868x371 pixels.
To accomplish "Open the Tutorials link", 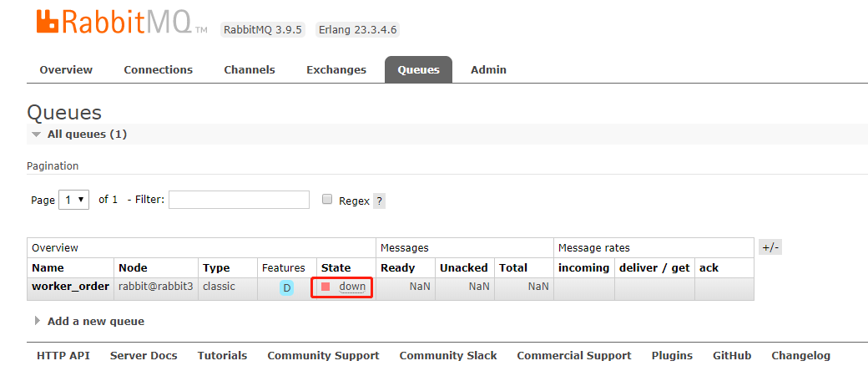I will (x=222, y=355).
